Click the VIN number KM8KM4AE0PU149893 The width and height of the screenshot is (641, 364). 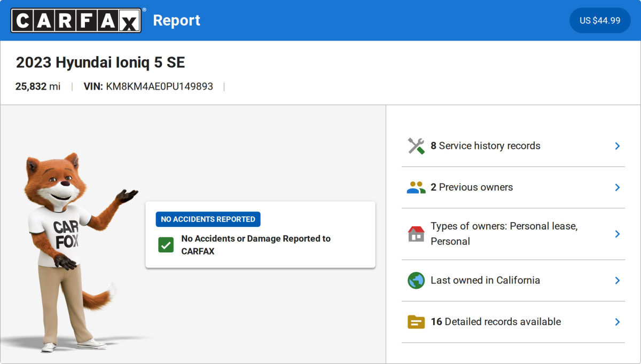[x=159, y=86]
